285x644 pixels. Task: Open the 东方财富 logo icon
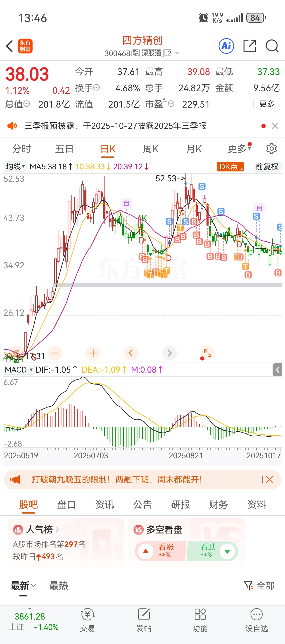tap(25, 46)
